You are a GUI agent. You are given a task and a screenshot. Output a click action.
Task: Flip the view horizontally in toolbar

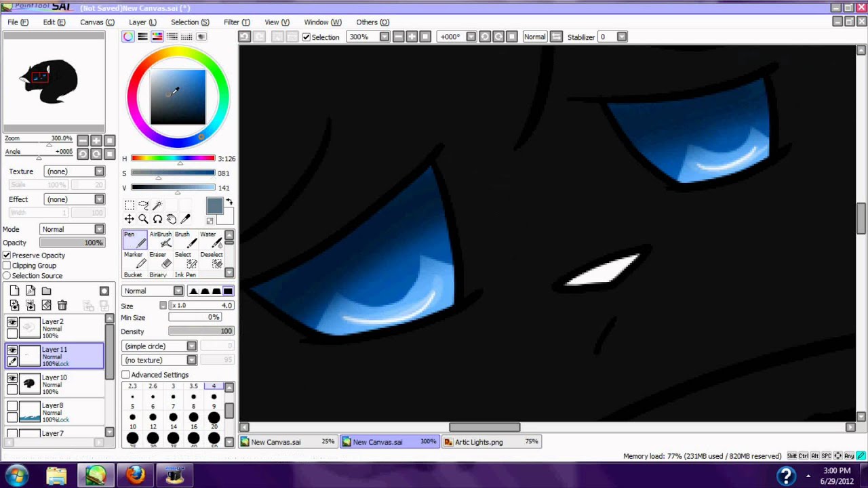point(556,37)
